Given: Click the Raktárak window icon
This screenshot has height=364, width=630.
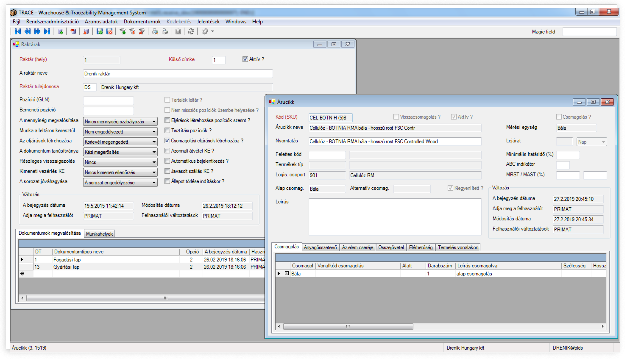Looking at the screenshot, I should [16, 44].
